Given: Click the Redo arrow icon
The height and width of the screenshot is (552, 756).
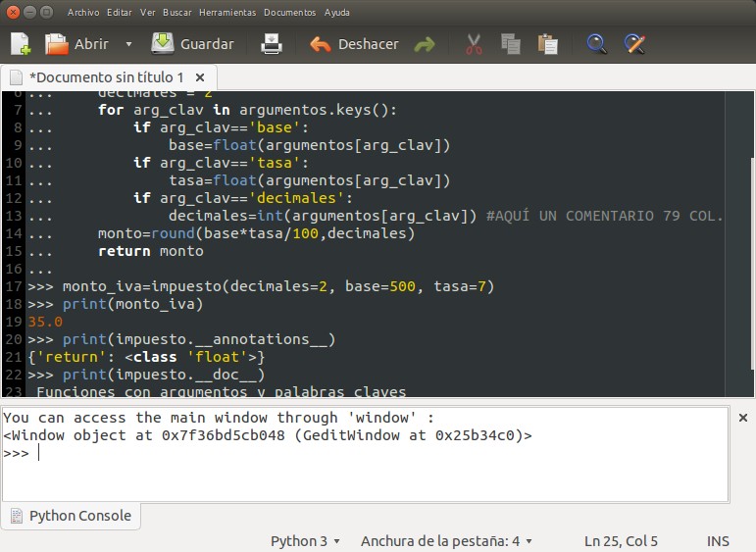Looking at the screenshot, I should click(x=425, y=44).
